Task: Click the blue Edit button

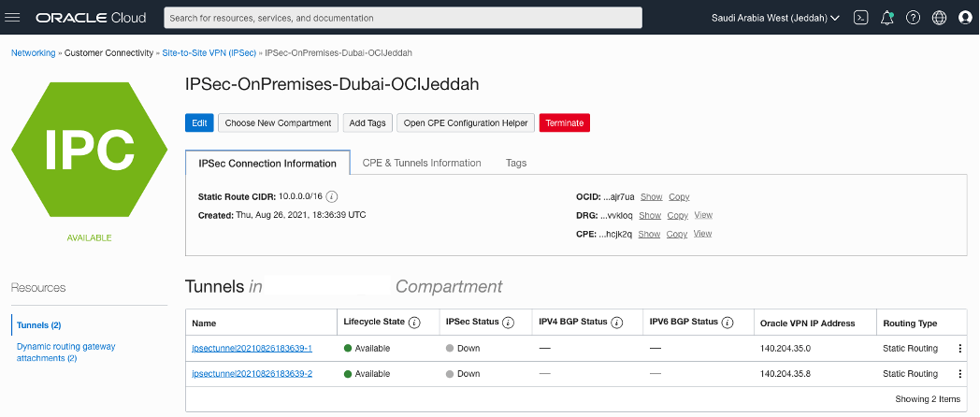Action: pos(199,122)
